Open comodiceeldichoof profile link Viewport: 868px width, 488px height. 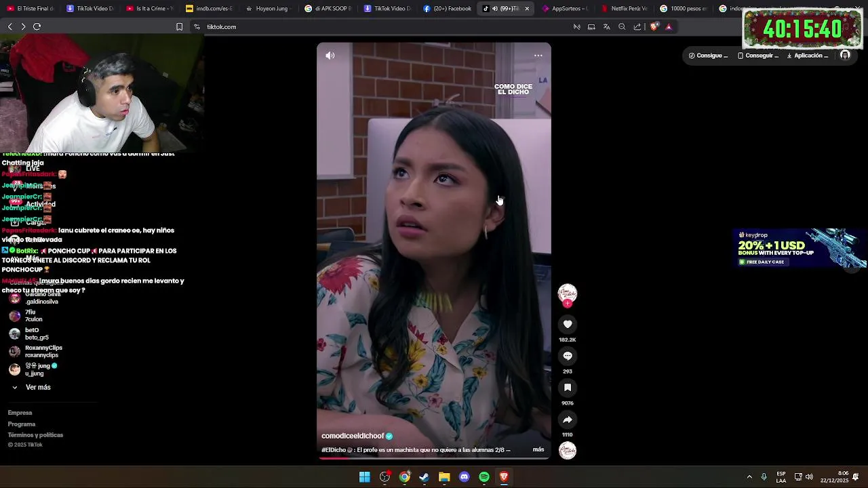coord(352,436)
